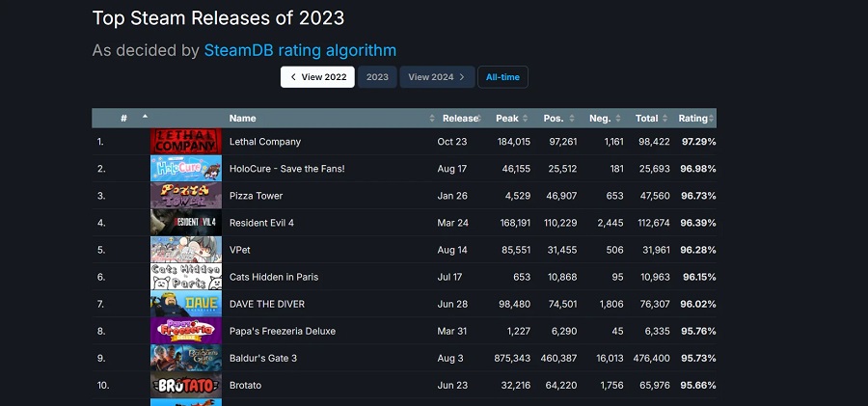Open the VPet name link
This screenshot has width=868, height=406.
pyautogui.click(x=240, y=251)
